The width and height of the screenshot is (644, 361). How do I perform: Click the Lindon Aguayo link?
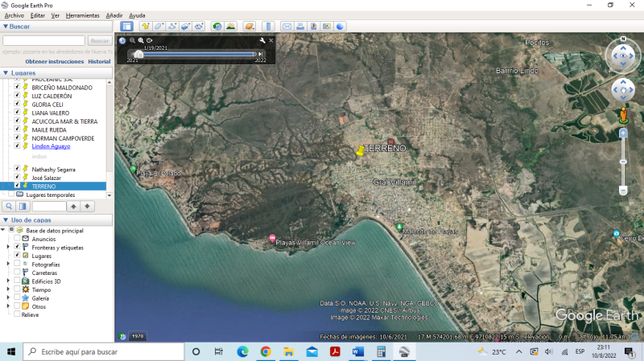51,146
